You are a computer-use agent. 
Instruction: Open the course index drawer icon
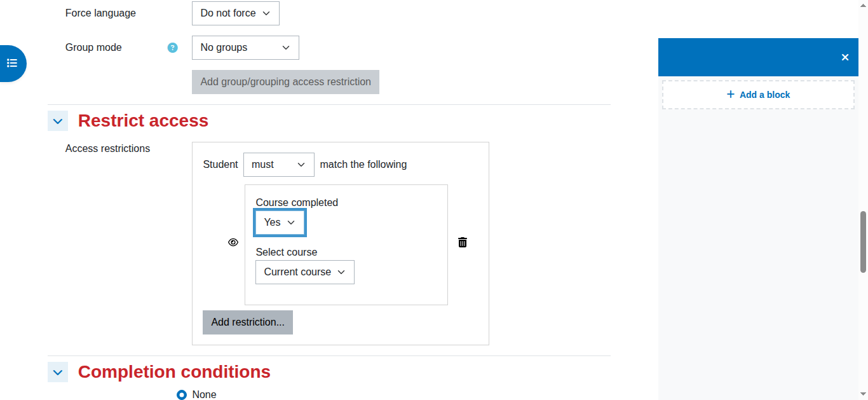pyautogui.click(x=11, y=64)
